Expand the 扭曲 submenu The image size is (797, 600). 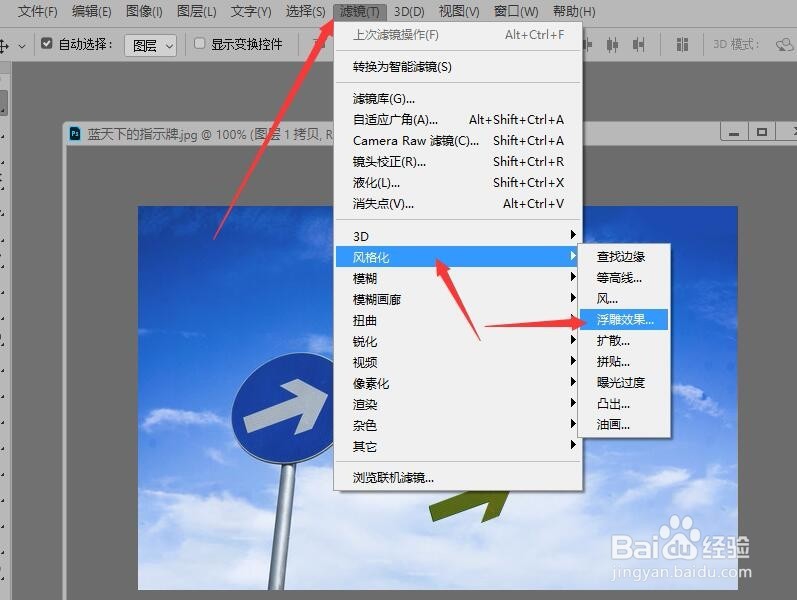click(458, 320)
